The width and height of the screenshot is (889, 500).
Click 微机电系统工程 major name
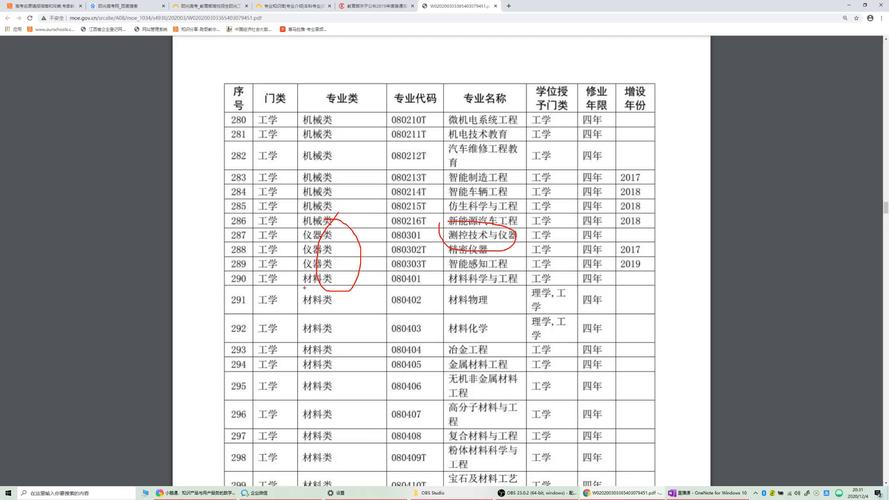[x=483, y=120]
